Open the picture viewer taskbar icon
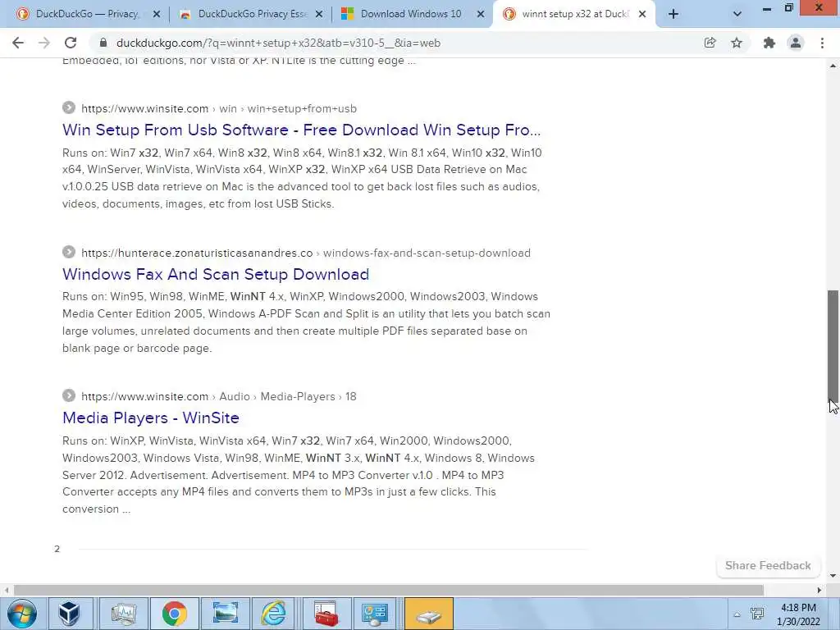840x630 pixels. coord(225,614)
